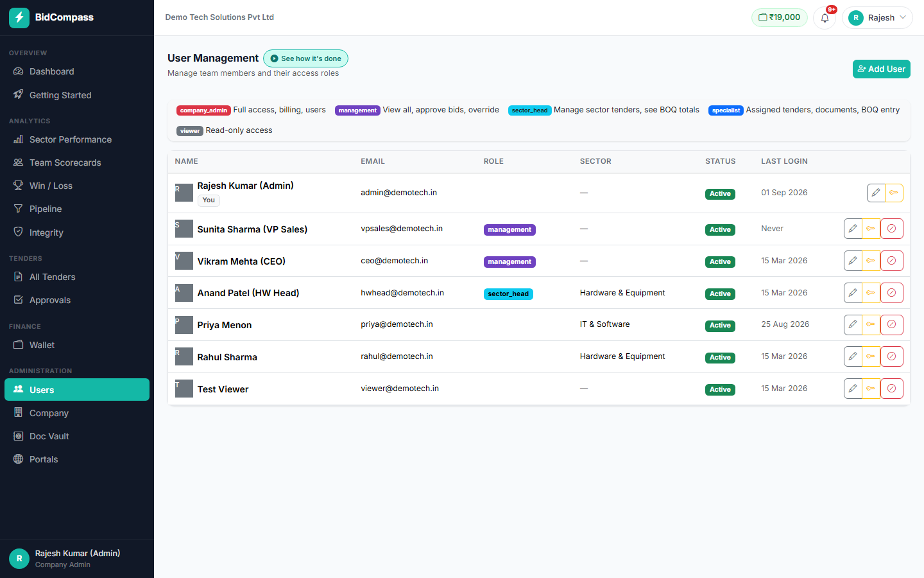Edit Priya Menon's user record
Screen dimensions: 924x578
[x=853, y=324]
